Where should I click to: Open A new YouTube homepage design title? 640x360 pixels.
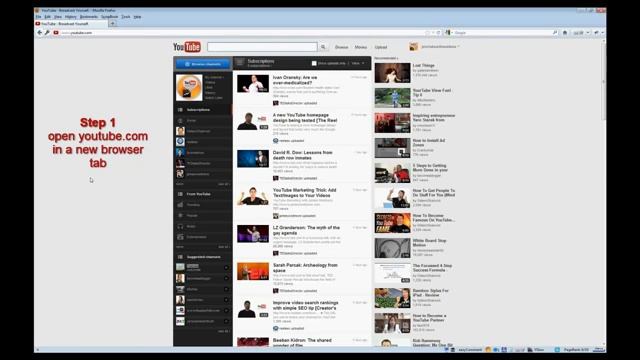click(305, 118)
